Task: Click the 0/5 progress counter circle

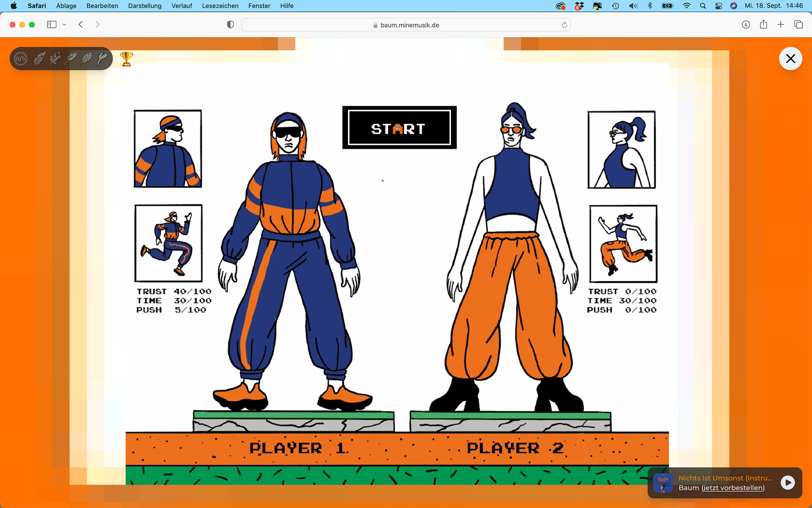Action: [21, 58]
